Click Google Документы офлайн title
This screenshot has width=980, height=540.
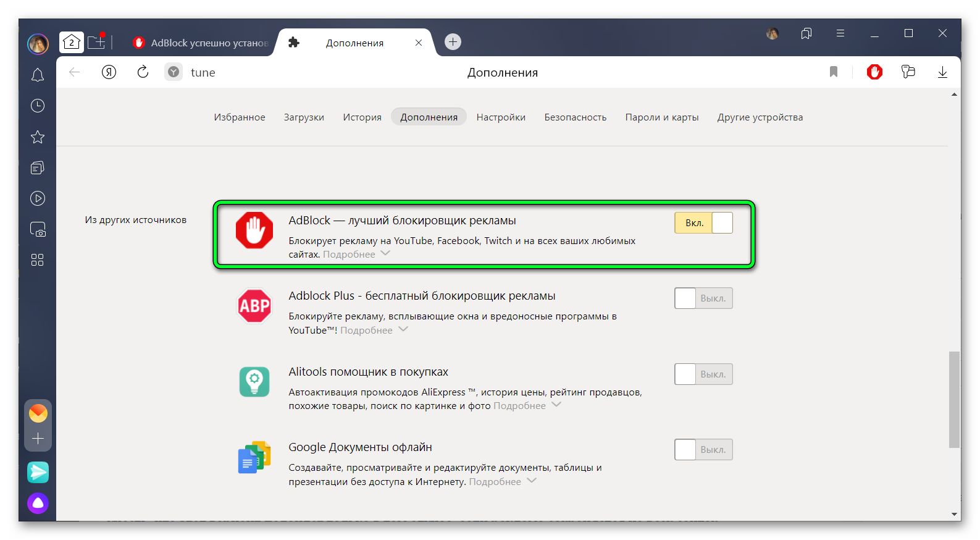(360, 447)
